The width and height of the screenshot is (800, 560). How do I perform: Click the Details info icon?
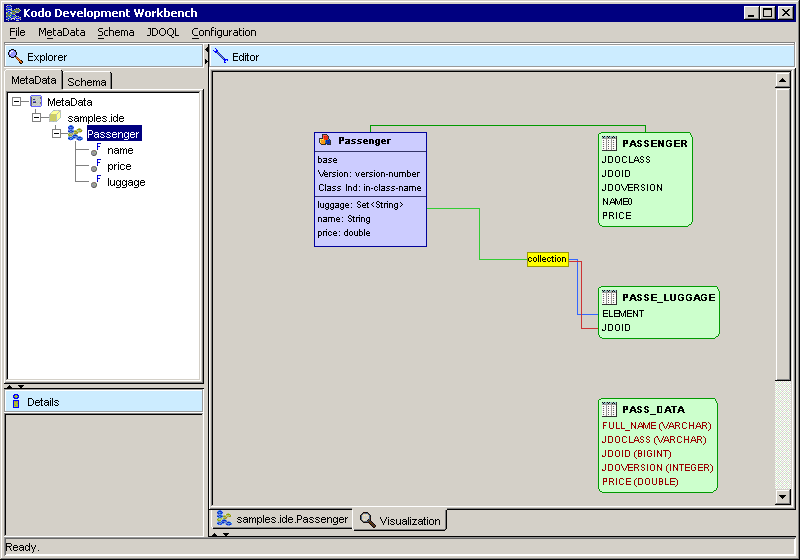click(x=15, y=402)
